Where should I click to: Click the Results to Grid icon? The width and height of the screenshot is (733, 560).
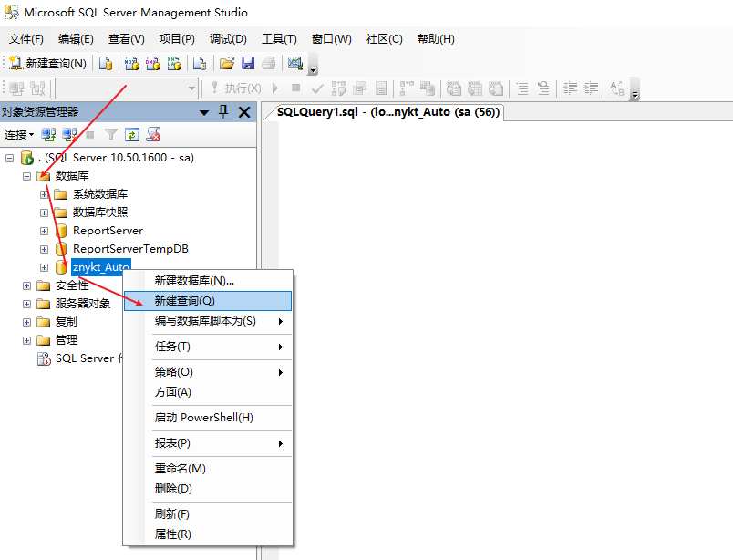pyautogui.click(x=475, y=88)
